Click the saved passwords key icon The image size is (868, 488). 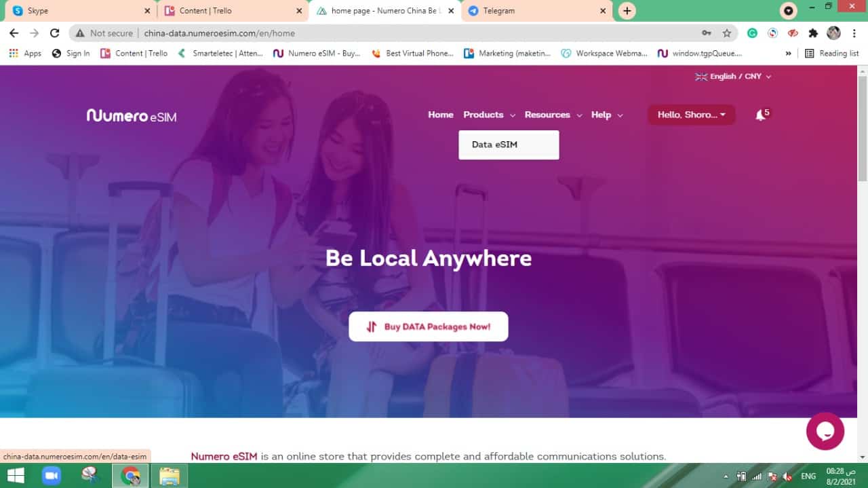coord(707,33)
